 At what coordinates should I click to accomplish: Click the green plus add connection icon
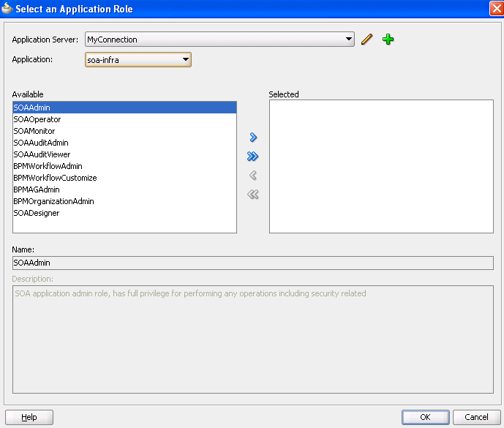click(x=388, y=40)
